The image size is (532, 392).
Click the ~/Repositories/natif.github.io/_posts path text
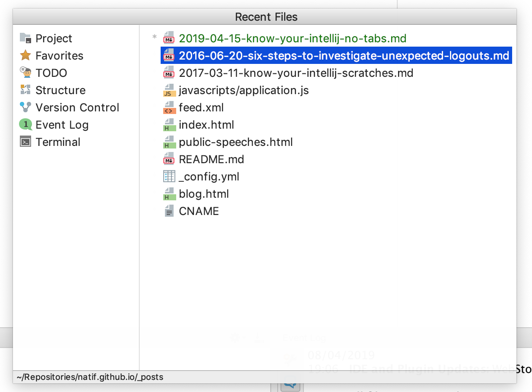(90, 377)
